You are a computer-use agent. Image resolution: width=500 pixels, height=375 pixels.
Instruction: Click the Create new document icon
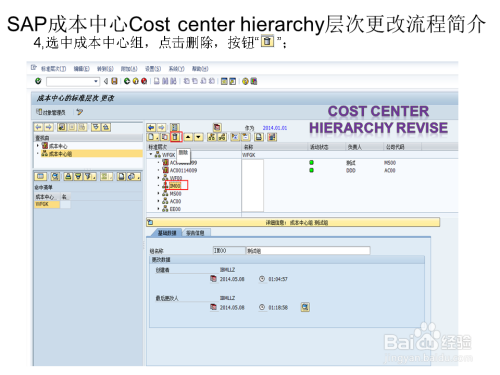point(152,137)
